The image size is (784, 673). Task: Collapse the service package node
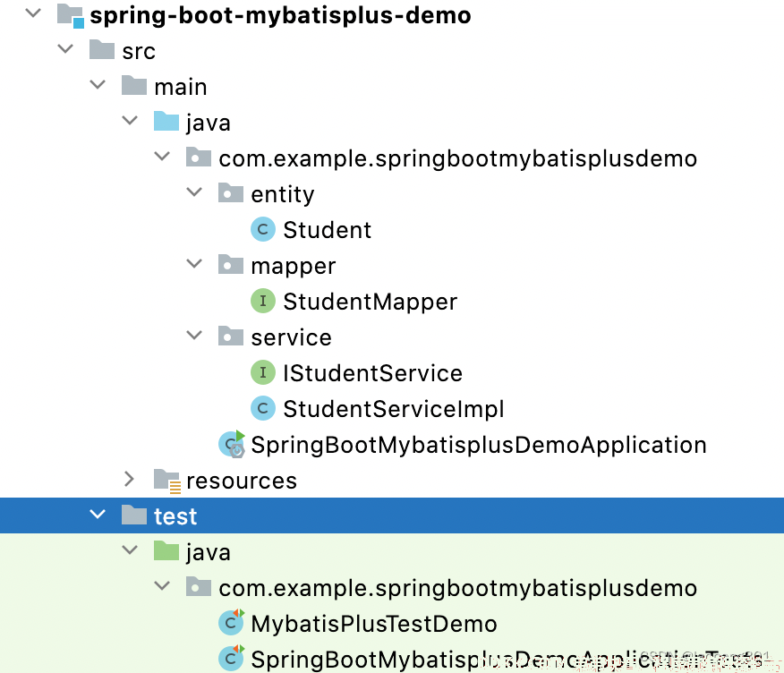point(194,335)
